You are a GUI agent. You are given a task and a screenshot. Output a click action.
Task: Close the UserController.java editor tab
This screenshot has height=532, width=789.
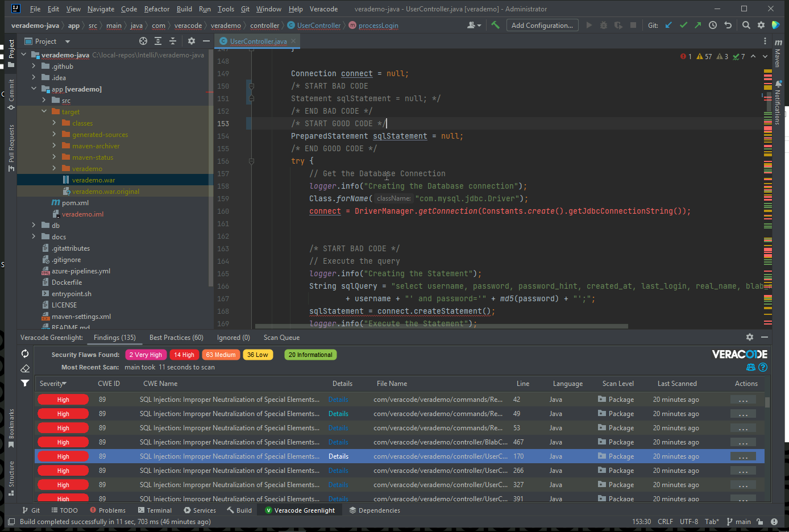coord(293,41)
